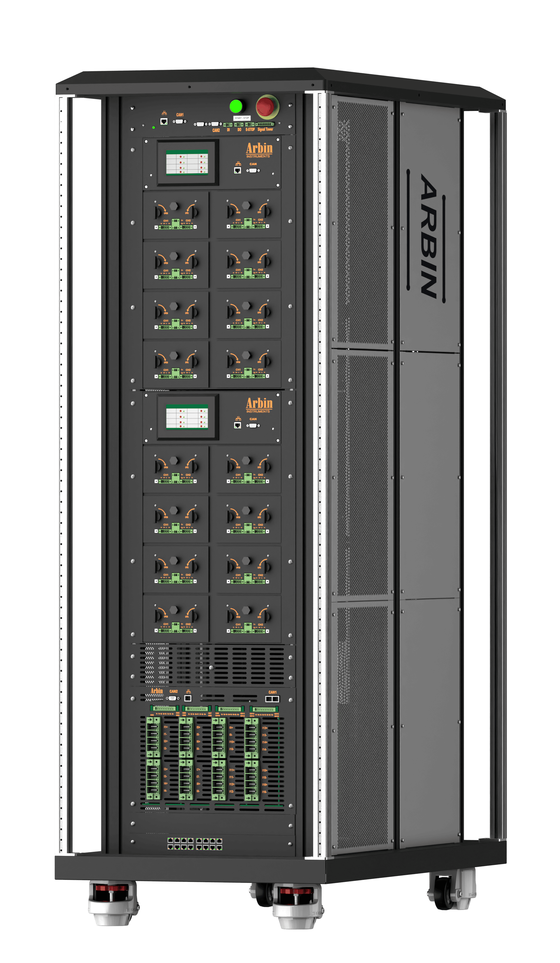Viewport: 560px width, 963px height.
Task: Select the terminal block labeled I13+ to I14-
Action: pyautogui.click(x=252, y=738)
